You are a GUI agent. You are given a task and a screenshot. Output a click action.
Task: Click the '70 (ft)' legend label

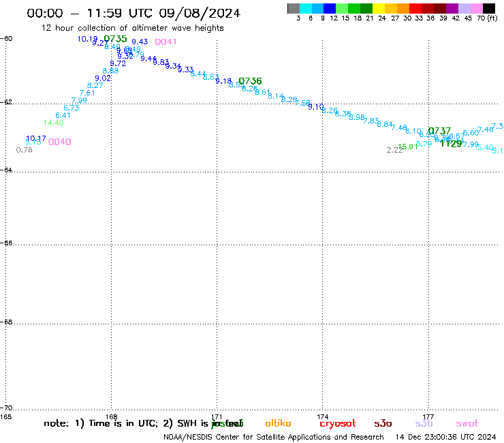487,18
